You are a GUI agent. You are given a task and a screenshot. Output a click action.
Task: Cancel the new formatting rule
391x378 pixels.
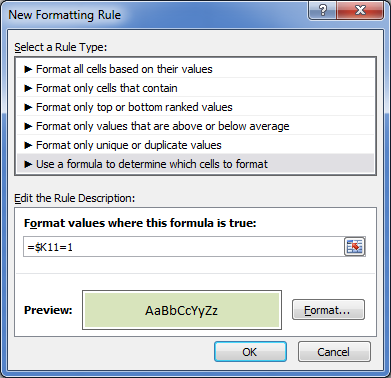pos(334,352)
